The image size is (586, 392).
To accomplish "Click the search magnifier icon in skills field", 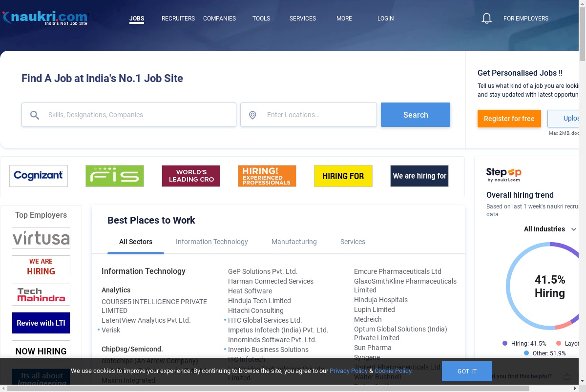I will tap(35, 115).
